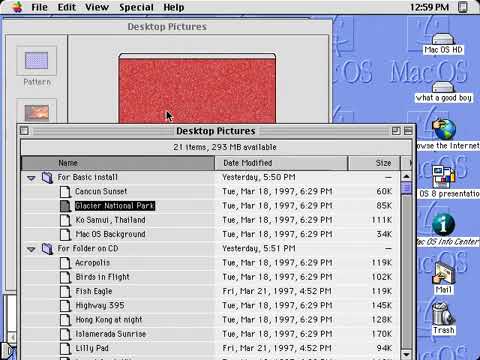This screenshot has height=360, width=480.
Task: Click the 'For Basic Install' folder name
Action: [87, 177]
